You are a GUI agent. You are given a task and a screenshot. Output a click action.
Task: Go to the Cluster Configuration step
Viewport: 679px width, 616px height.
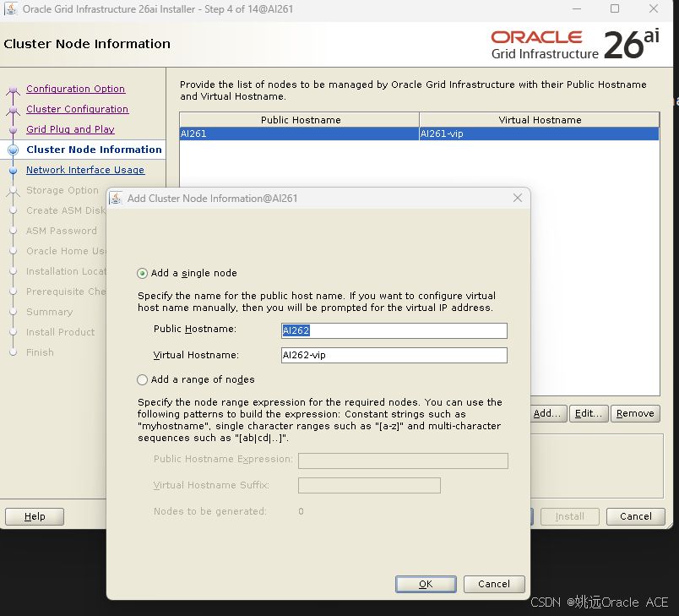78,109
